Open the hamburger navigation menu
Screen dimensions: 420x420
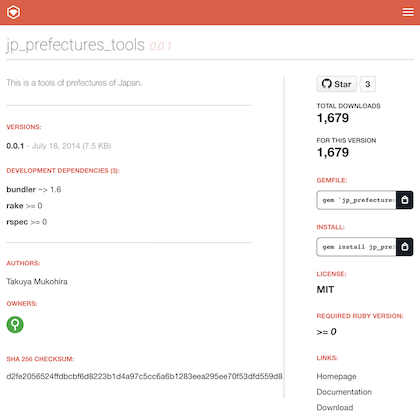(x=408, y=12)
